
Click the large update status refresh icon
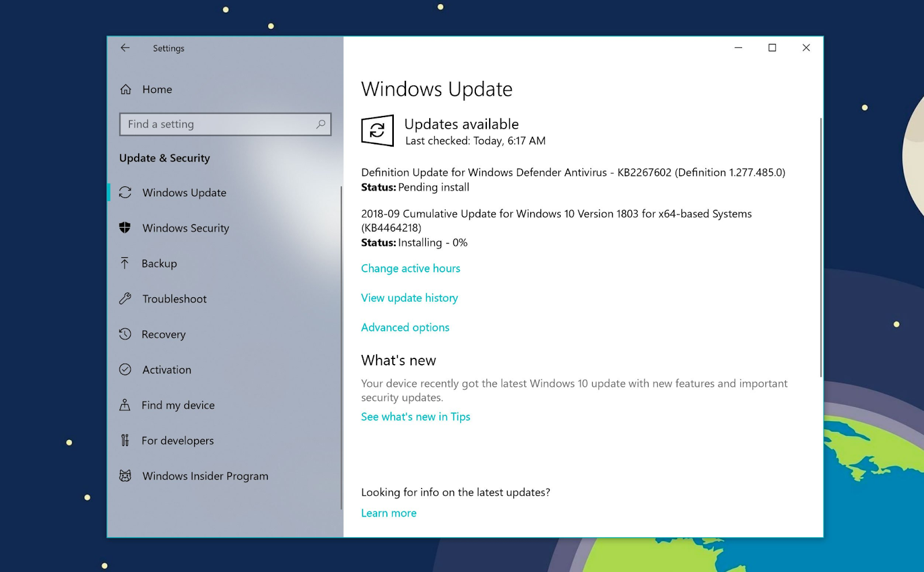click(x=378, y=130)
